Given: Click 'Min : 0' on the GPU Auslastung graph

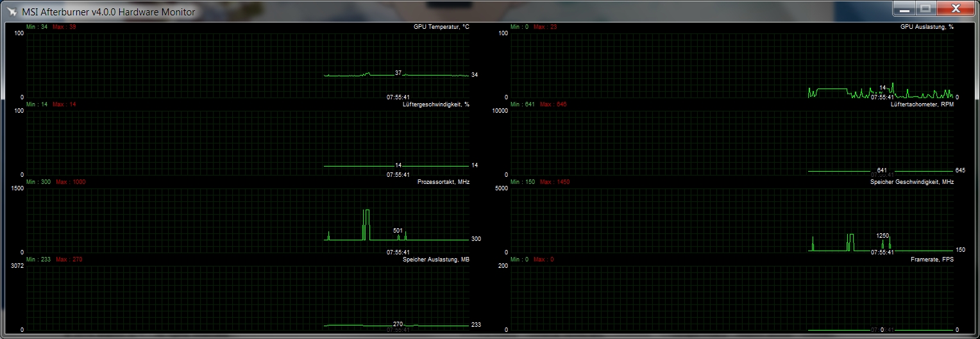Looking at the screenshot, I should [x=520, y=27].
